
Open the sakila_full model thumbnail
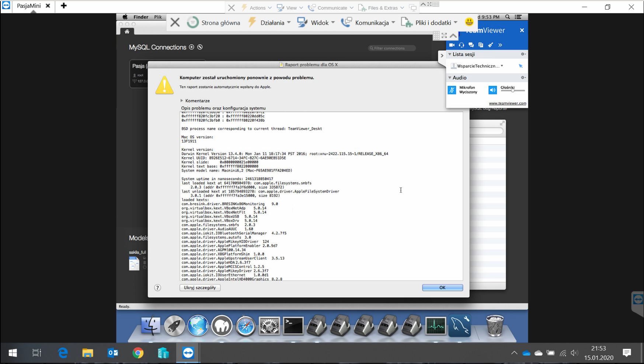point(134,263)
